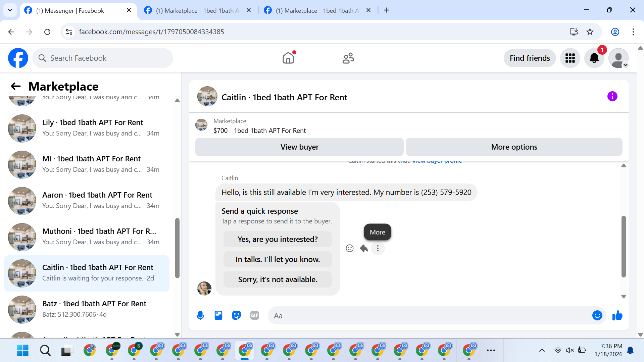The height and width of the screenshot is (362, 644).
Task: Open the tab search dropdown
Action: [x=10, y=10]
